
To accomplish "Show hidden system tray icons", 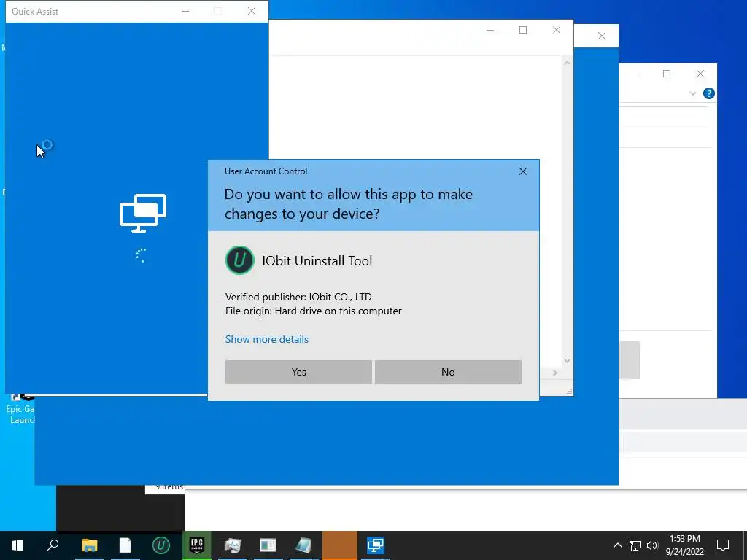I will 617,545.
